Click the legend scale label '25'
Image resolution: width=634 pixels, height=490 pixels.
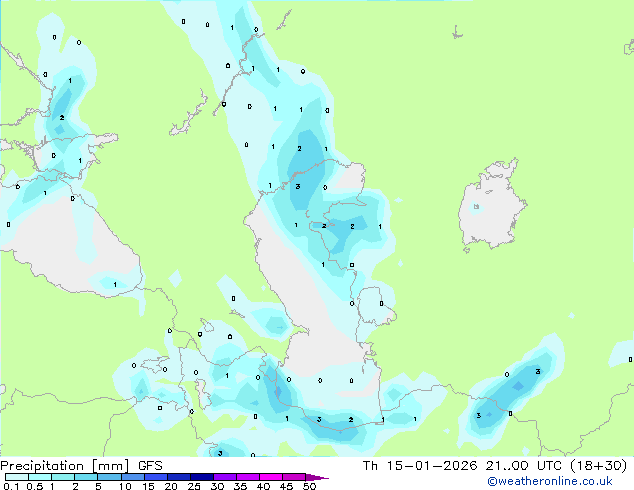click(194, 486)
